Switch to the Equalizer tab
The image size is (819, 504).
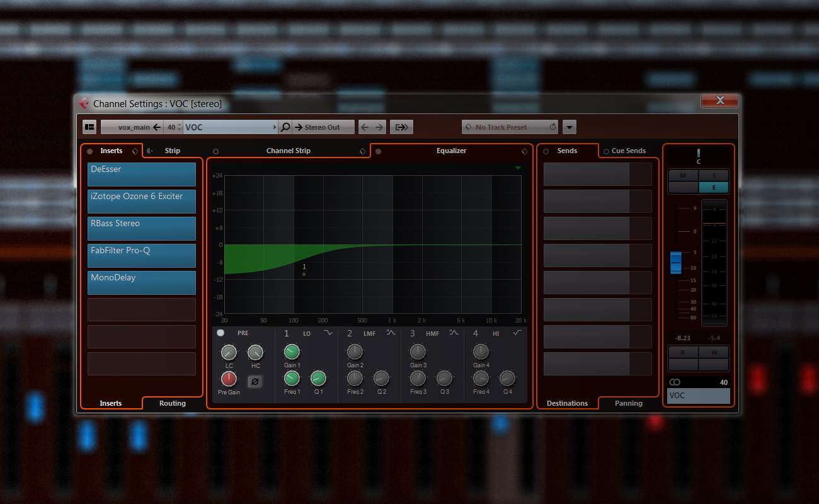point(452,151)
